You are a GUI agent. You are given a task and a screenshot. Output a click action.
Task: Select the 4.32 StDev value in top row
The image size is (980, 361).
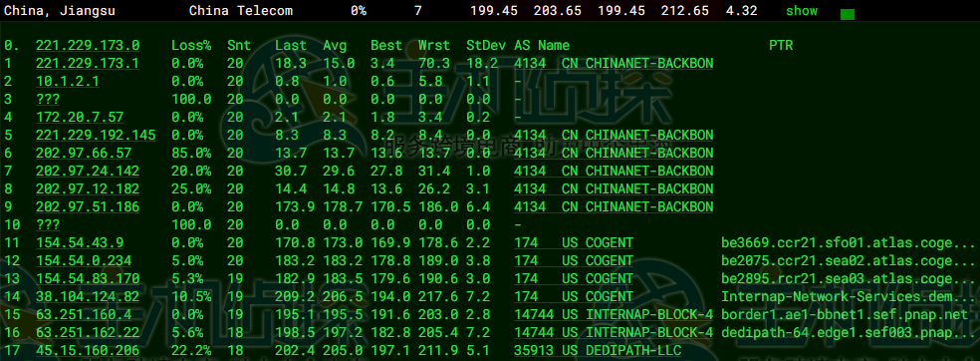click(742, 11)
